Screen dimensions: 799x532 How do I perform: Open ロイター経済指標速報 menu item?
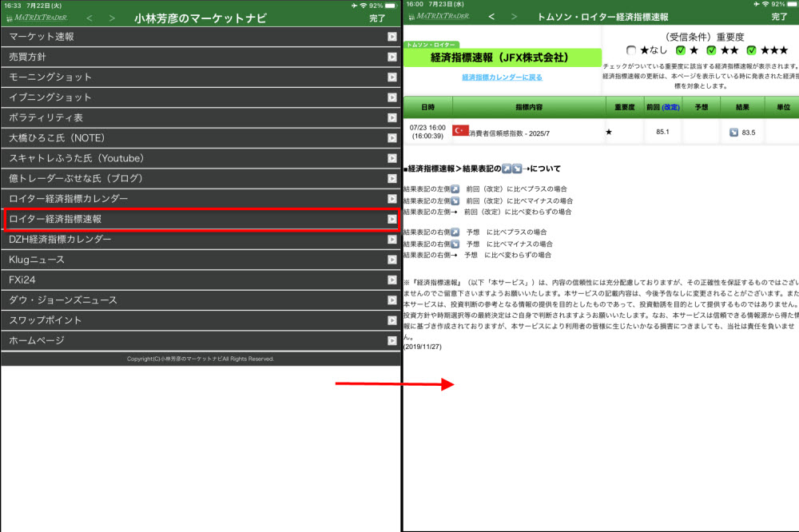coord(201,219)
